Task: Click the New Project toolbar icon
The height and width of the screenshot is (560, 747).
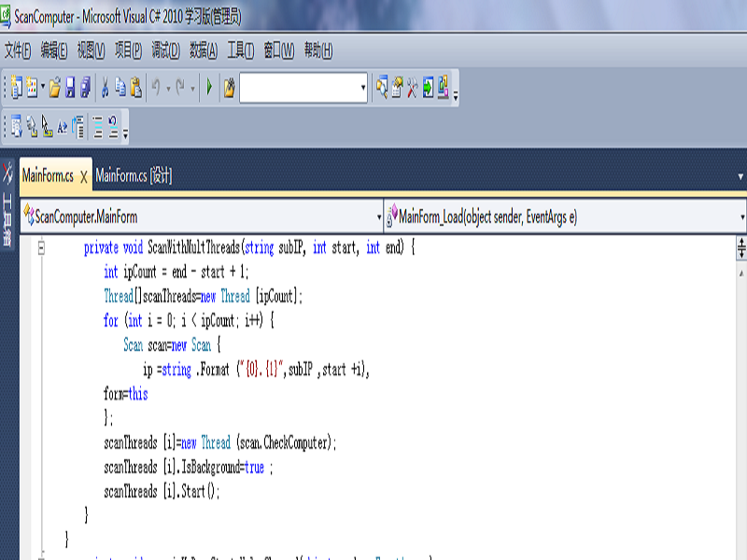Action: [17, 88]
